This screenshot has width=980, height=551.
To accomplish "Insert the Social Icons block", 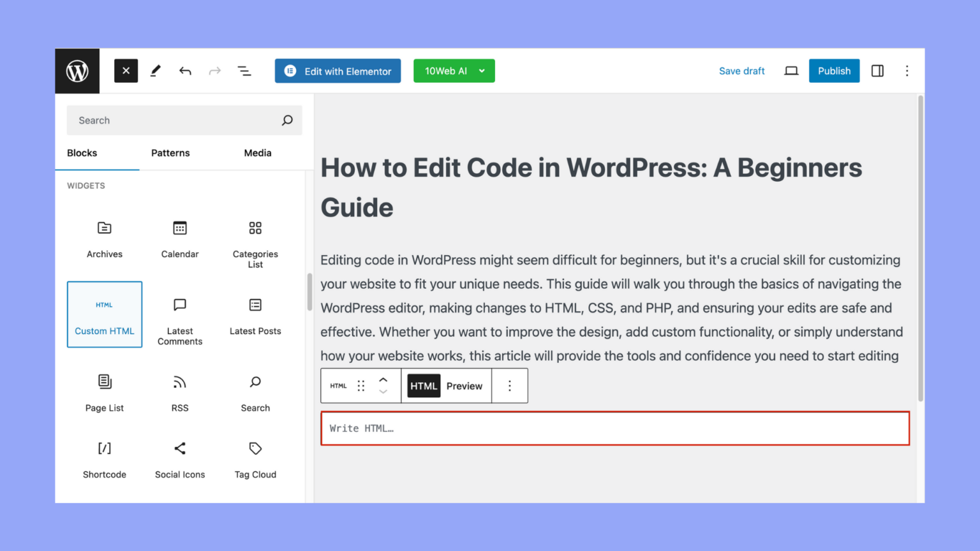I will [179, 458].
